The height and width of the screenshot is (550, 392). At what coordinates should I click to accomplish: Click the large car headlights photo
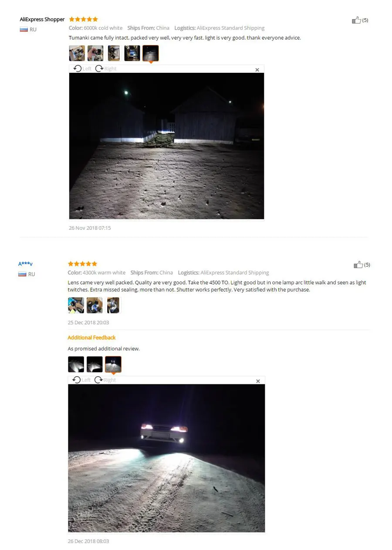[166, 458]
